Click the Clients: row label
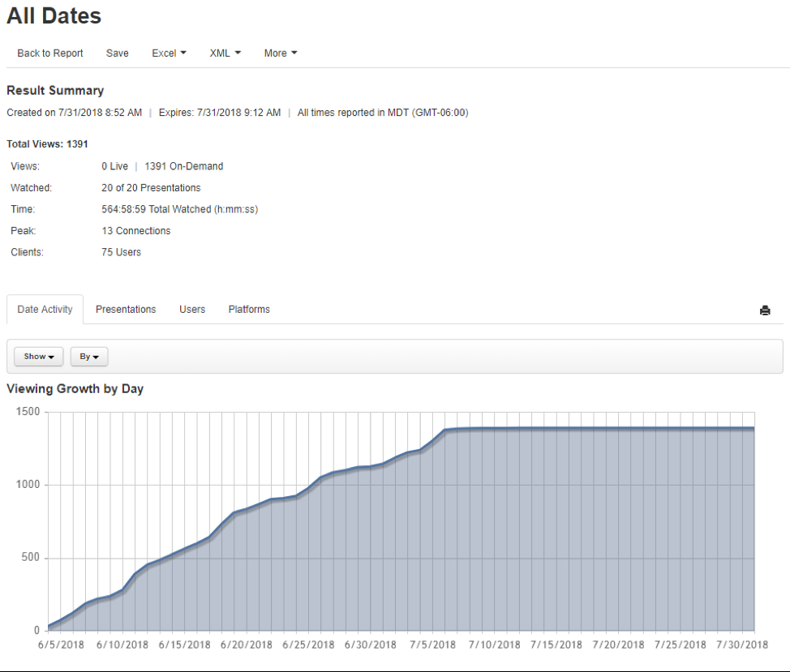790x672 pixels. [x=28, y=252]
